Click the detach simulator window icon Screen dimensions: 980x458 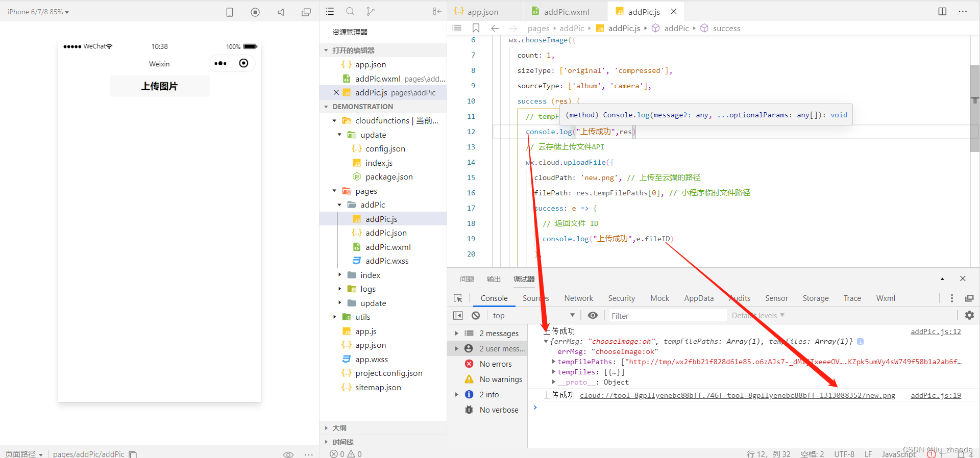[306, 12]
